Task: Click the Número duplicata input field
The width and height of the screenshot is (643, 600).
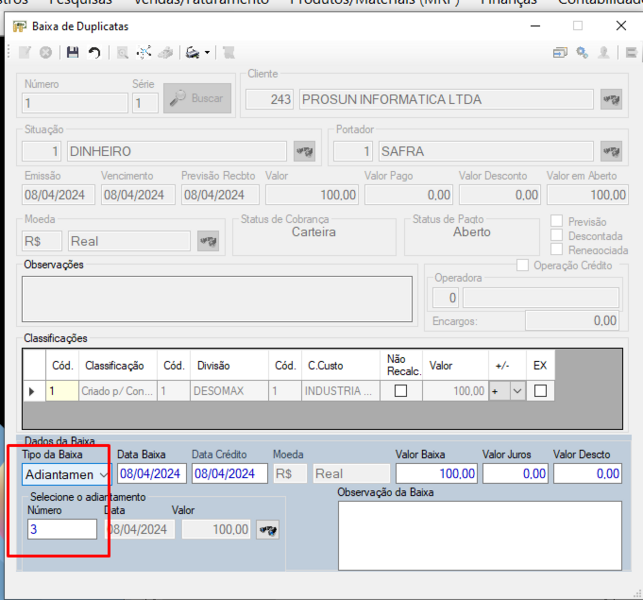Action: (x=75, y=103)
